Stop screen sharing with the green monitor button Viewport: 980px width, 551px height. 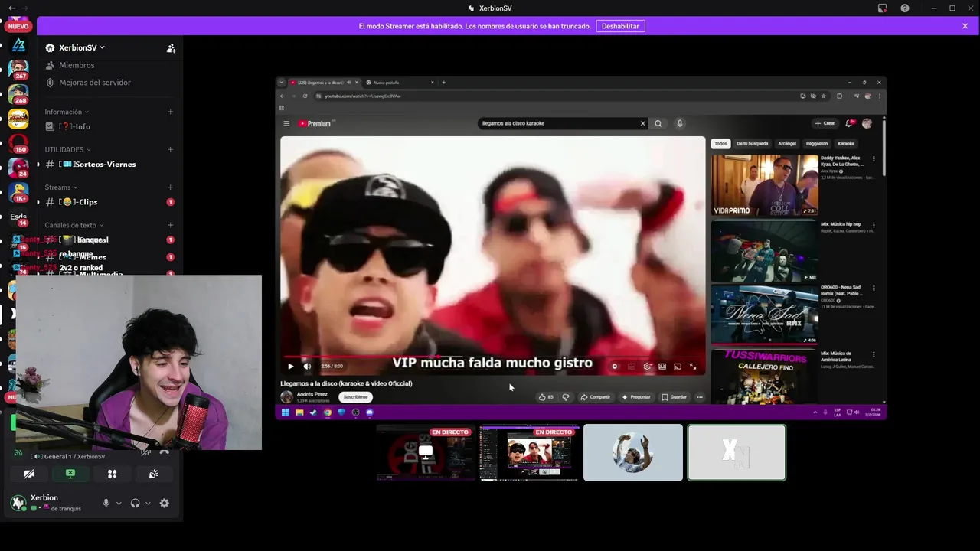[70, 474]
